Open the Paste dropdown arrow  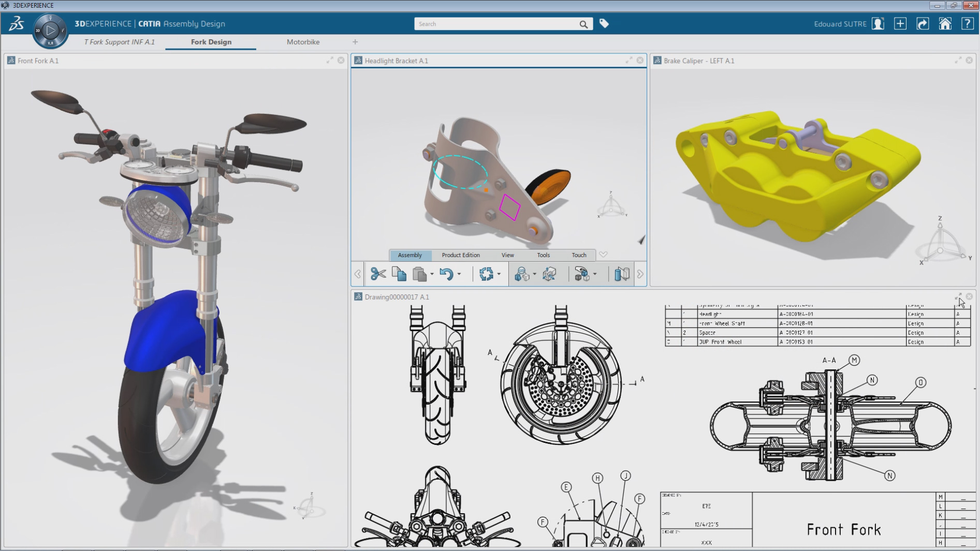pyautogui.click(x=432, y=274)
